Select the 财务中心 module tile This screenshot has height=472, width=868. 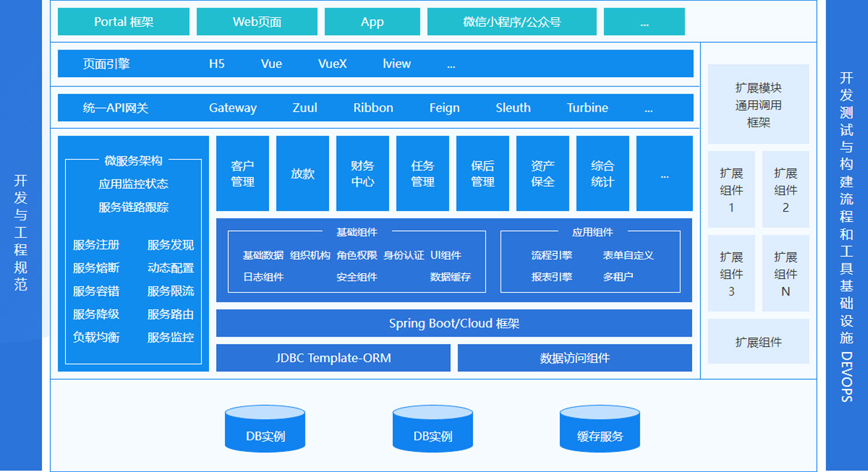tap(363, 173)
